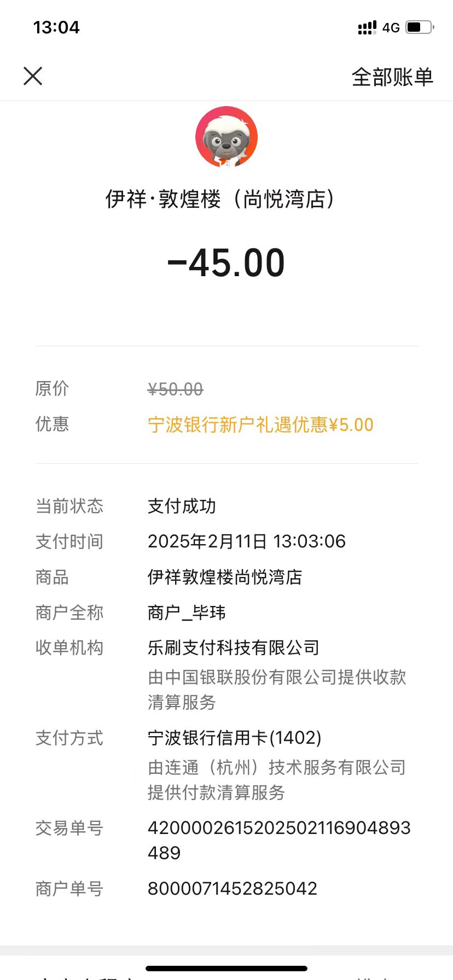Tap the merchant's cartoon avatar icon
Screen dimensions: 453x980
pyautogui.click(x=226, y=137)
